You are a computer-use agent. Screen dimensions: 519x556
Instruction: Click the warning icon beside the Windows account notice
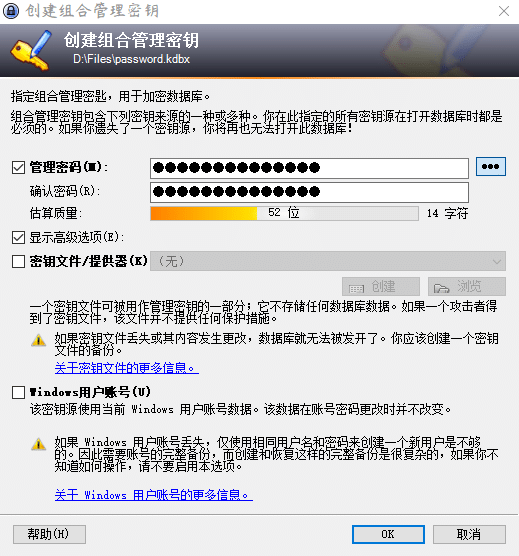point(38,444)
